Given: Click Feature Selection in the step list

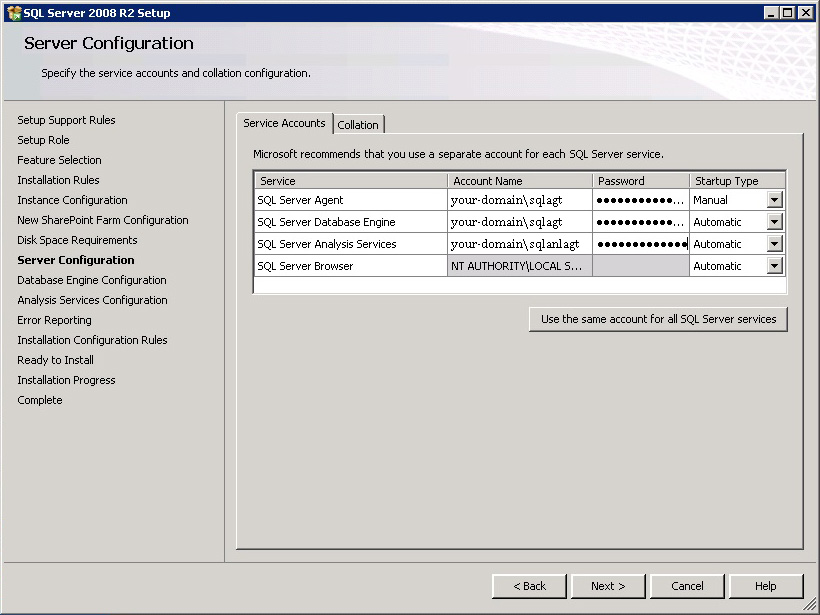Looking at the screenshot, I should coord(60,160).
